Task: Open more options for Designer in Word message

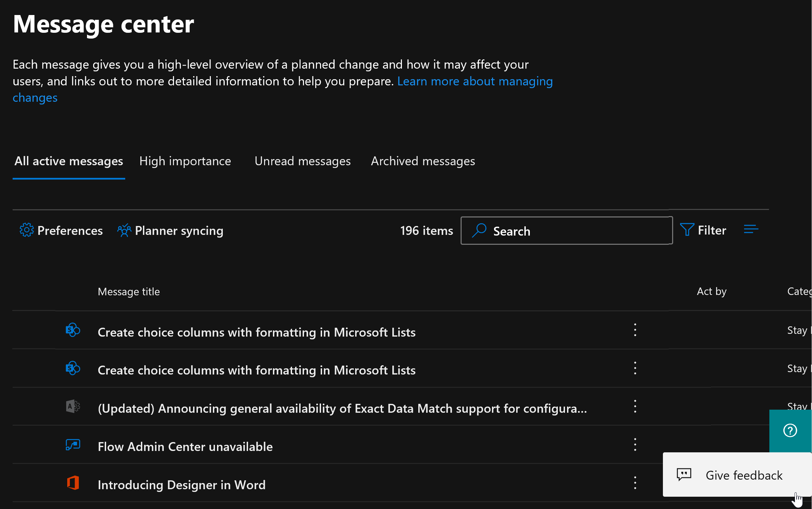Action: pos(635,483)
